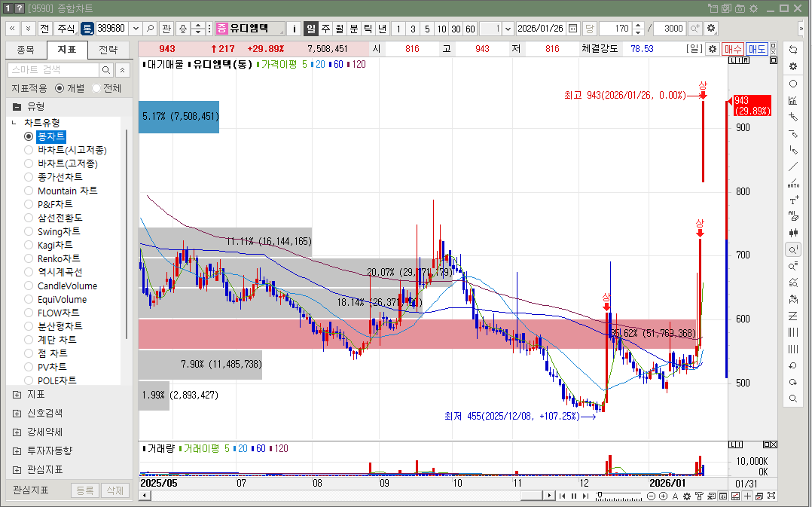Click the smart search magnifier icon
This screenshot has width=812, height=507.
pos(106,70)
